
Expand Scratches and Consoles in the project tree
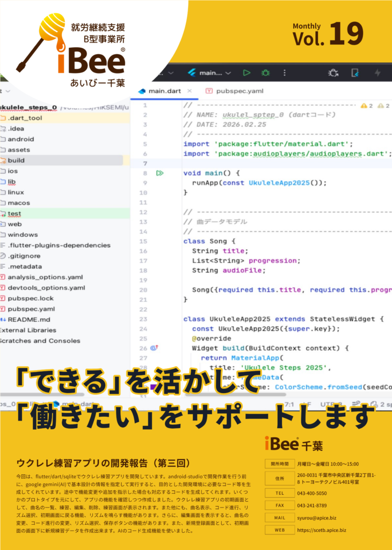pos(40,341)
